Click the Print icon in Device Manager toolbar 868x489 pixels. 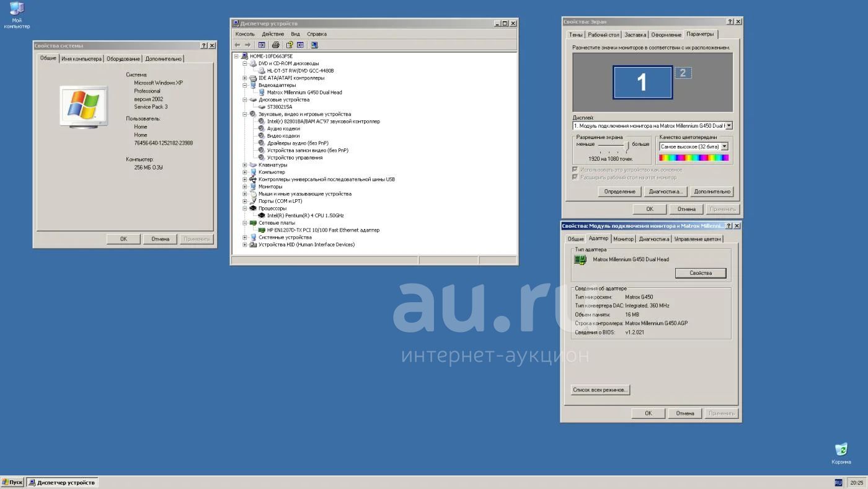276,45
